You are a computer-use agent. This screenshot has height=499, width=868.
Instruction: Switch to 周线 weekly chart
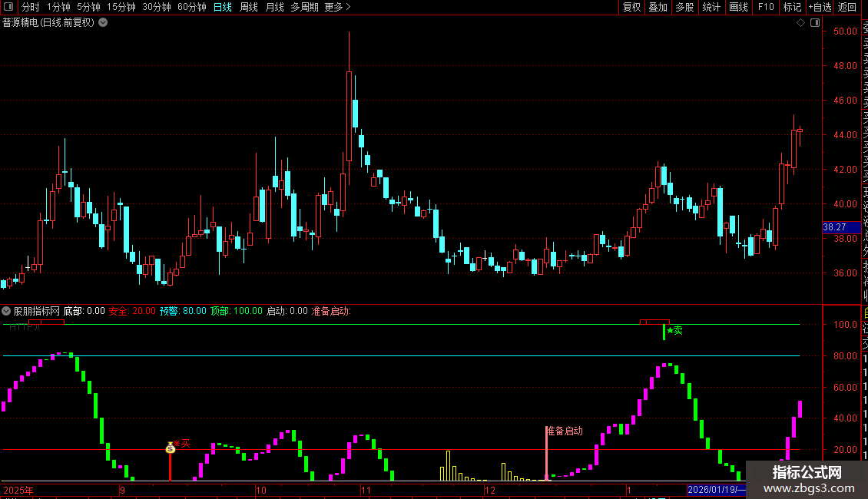249,7
